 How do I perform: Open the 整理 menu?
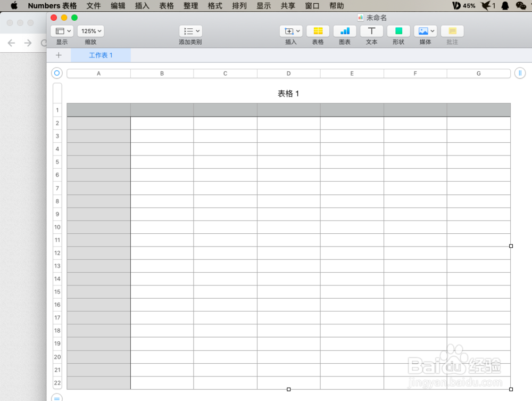click(190, 5)
